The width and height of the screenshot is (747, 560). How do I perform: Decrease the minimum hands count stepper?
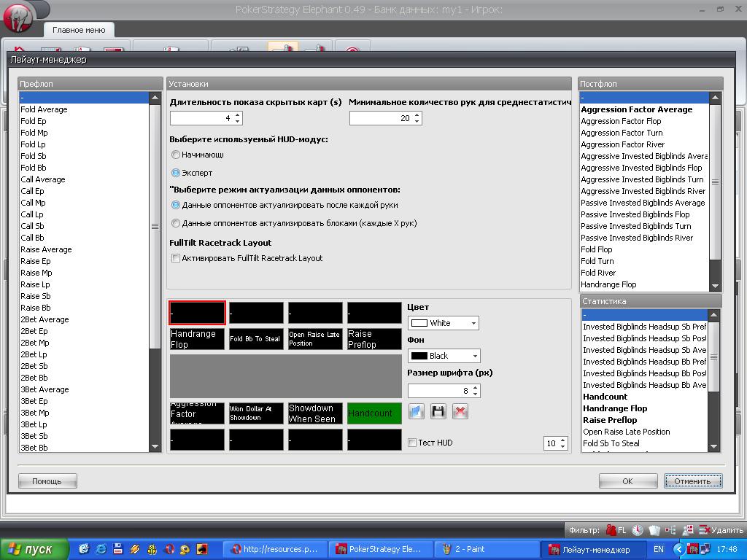(417, 121)
